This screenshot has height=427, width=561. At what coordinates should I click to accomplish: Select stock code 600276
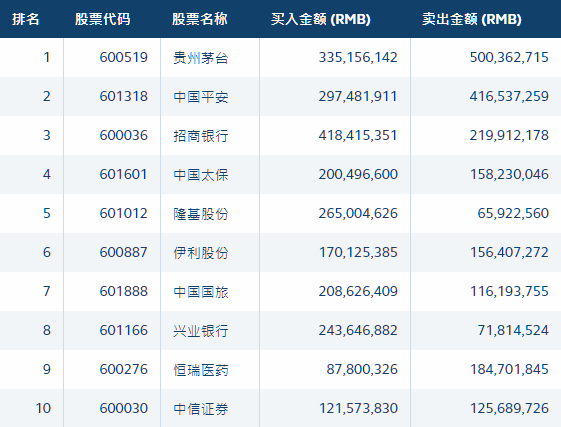[x=124, y=369]
